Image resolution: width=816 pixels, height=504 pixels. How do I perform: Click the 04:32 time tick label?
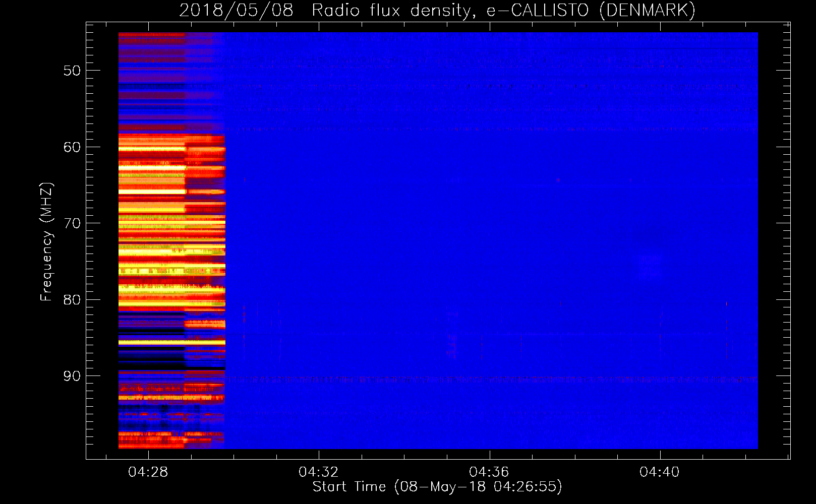pyautogui.click(x=318, y=472)
